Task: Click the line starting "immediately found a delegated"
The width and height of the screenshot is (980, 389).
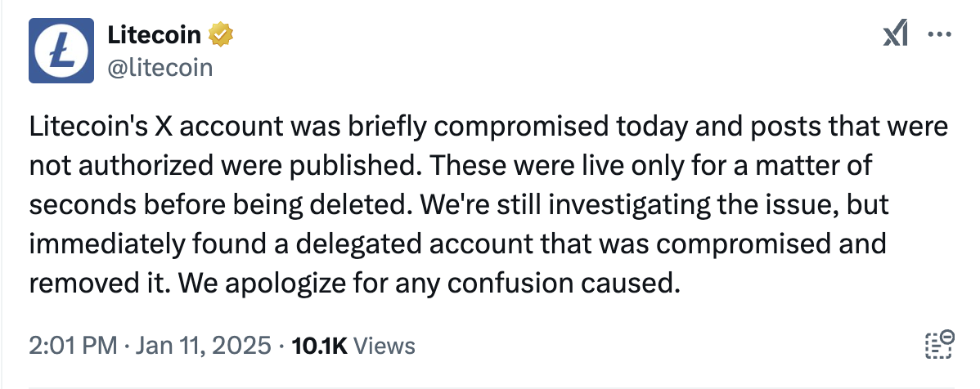Action: [458, 244]
